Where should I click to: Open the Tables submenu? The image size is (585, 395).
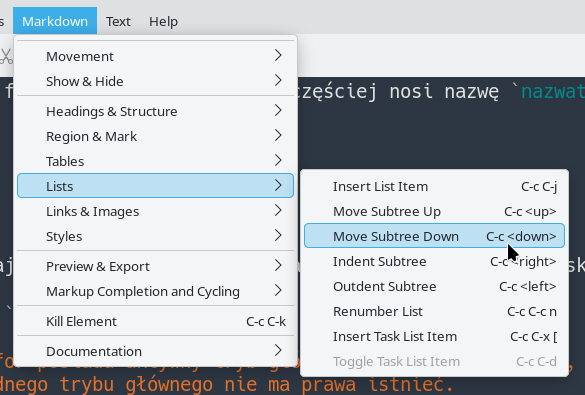tap(155, 161)
